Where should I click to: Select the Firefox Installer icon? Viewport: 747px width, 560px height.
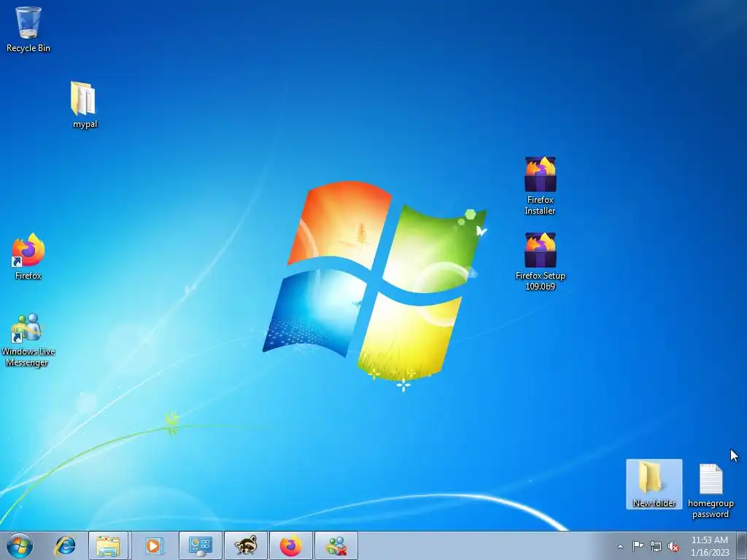[540, 185]
